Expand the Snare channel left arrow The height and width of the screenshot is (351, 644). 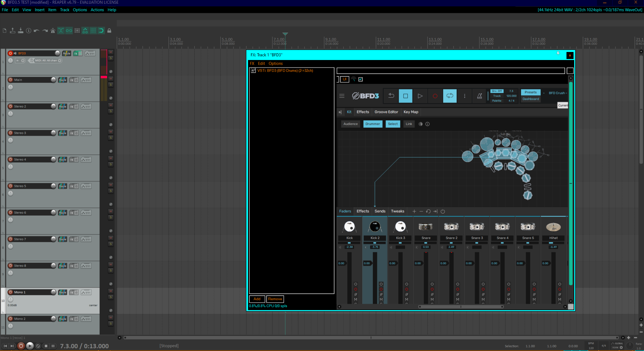click(416, 247)
